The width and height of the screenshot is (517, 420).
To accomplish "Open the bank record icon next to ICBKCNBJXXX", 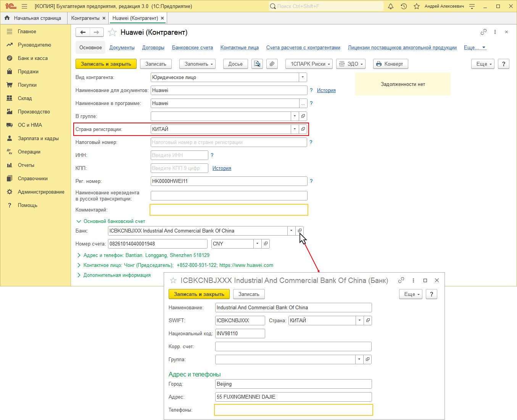I will click(x=300, y=231).
